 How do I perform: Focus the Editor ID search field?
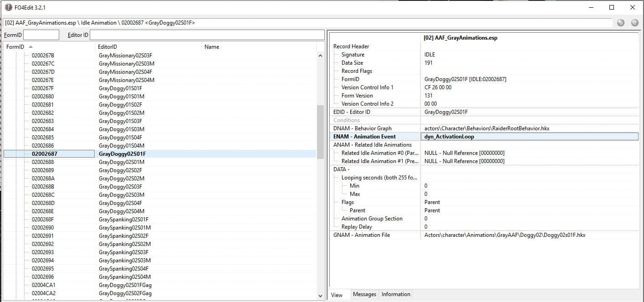click(x=207, y=35)
